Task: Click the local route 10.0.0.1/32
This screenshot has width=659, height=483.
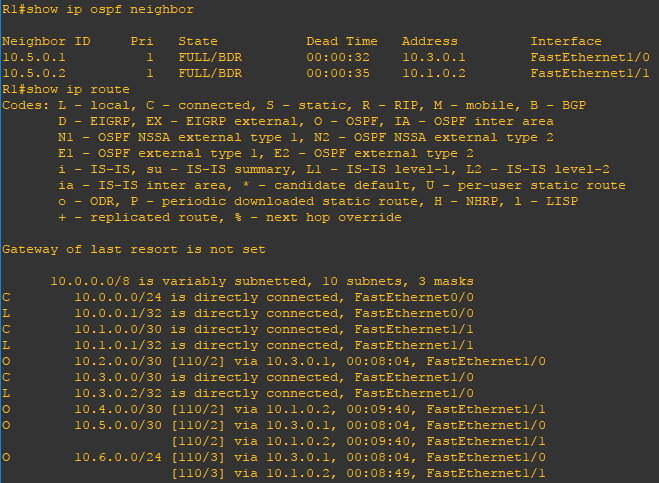Action: [x=238, y=313]
